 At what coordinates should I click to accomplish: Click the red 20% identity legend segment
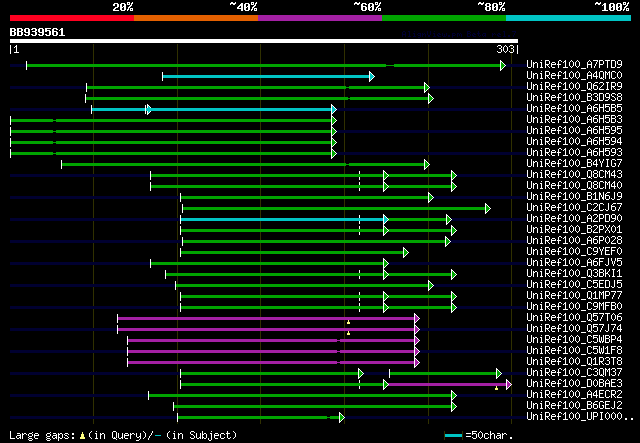pos(72,18)
